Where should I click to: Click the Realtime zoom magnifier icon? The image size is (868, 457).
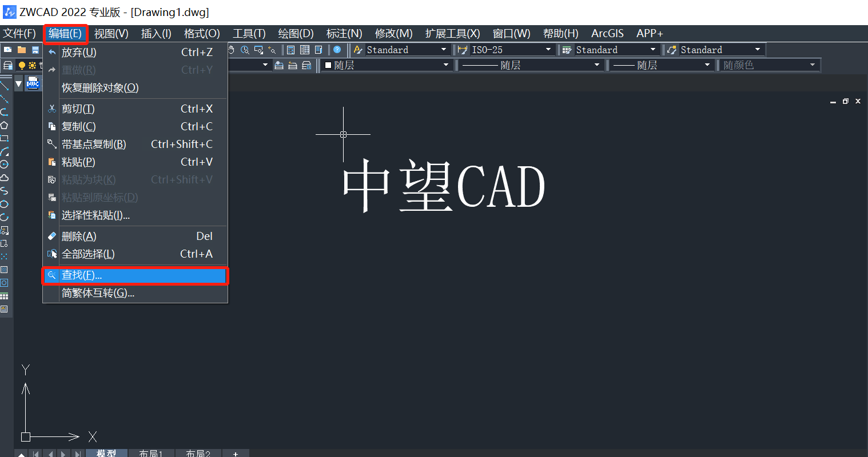pyautogui.click(x=245, y=50)
